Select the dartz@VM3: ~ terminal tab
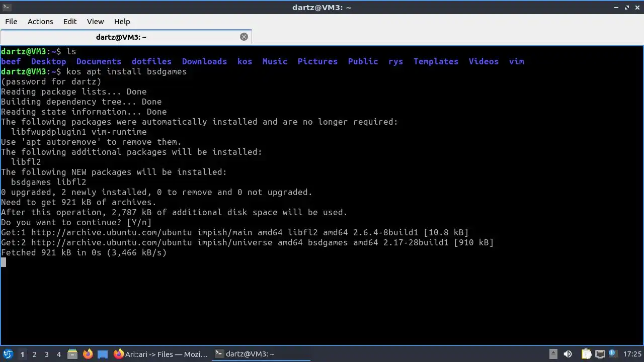 point(121,37)
